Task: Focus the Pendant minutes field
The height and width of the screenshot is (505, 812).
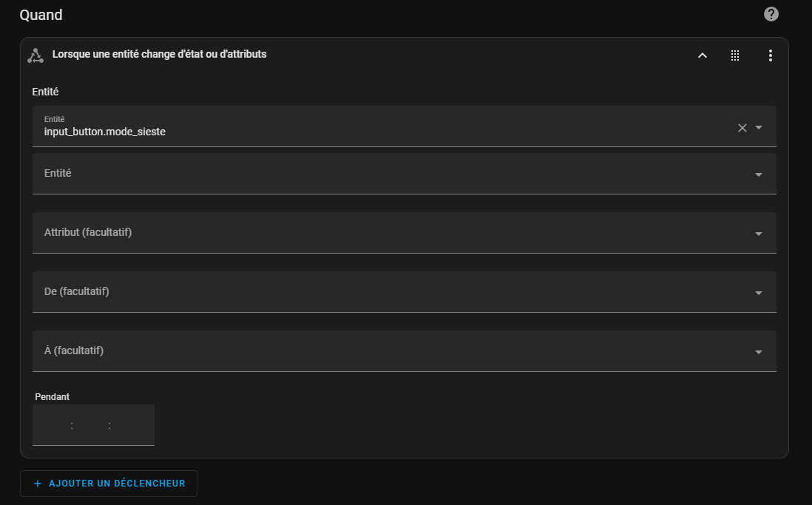Action: pyautogui.click(x=91, y=425)
